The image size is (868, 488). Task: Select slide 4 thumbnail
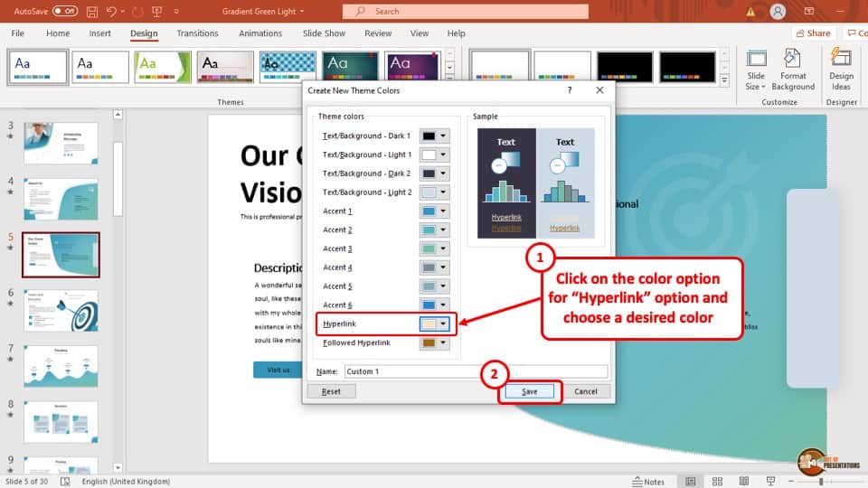tap(61, 199)
